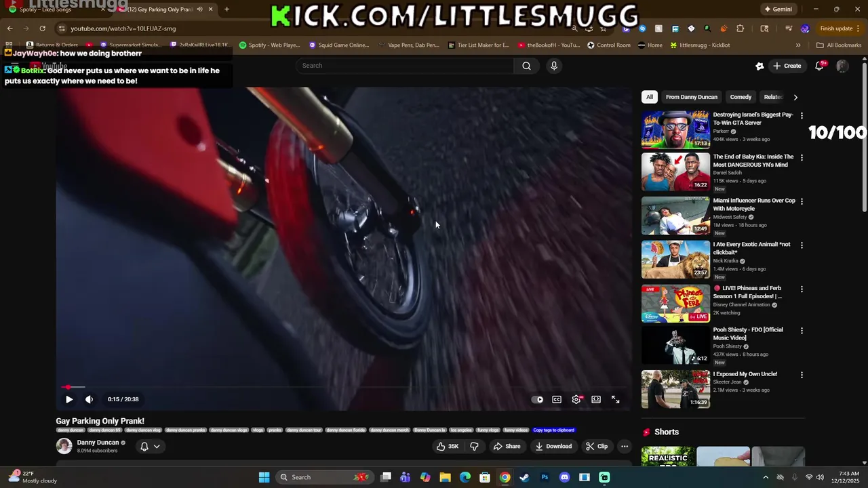Image resolution: width=868 pixels, height=488 pixels.
Task: Open Steam from the taskbar
Action: pos(524,477)
